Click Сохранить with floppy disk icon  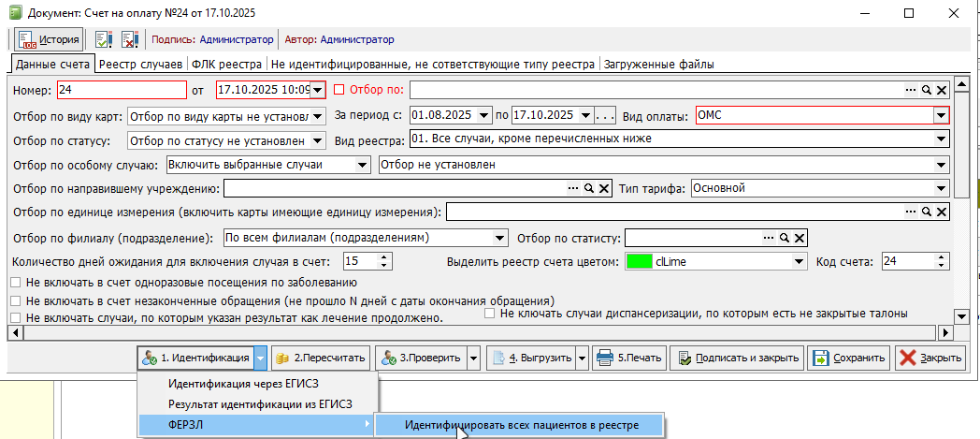click(x=847, y=359)
